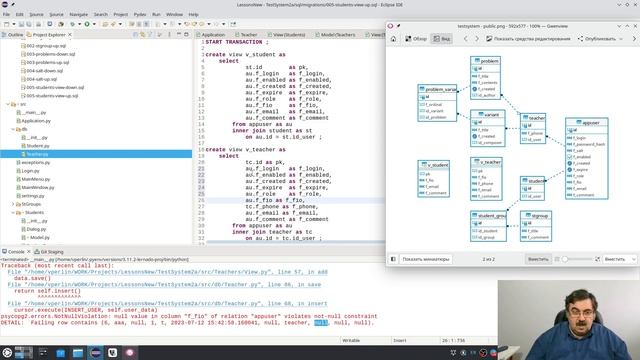The width and height of the screenshot is (640, 360).
Task: Open Gwenview Обзор browse mode
Action: (x=416, y=39)
